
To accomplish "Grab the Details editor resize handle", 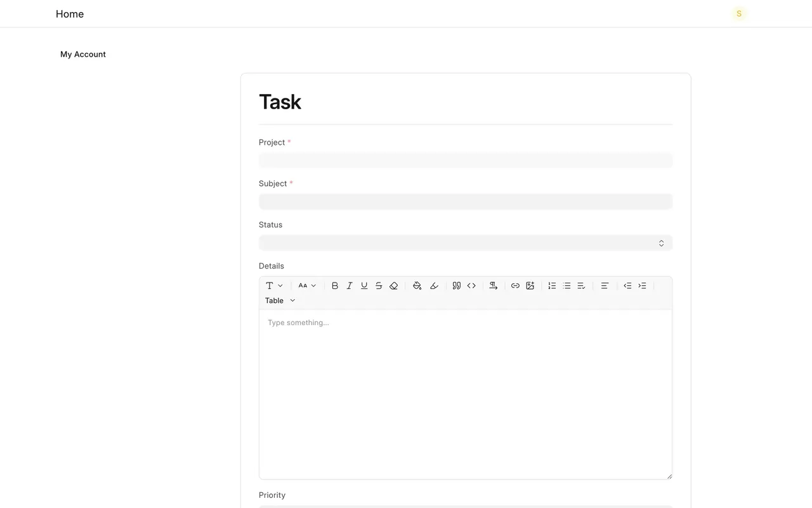I will pyautogui.click(x=669, y=476).
